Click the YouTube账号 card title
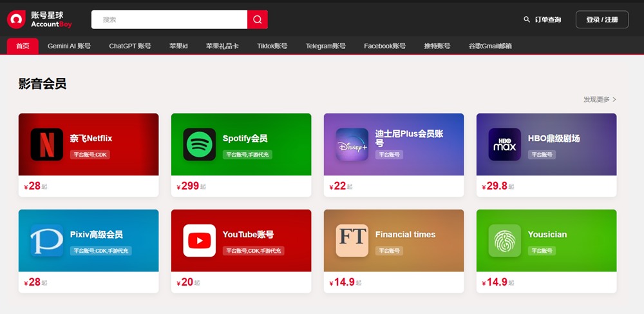Screen dimensions: 644x314 [248, 234]
